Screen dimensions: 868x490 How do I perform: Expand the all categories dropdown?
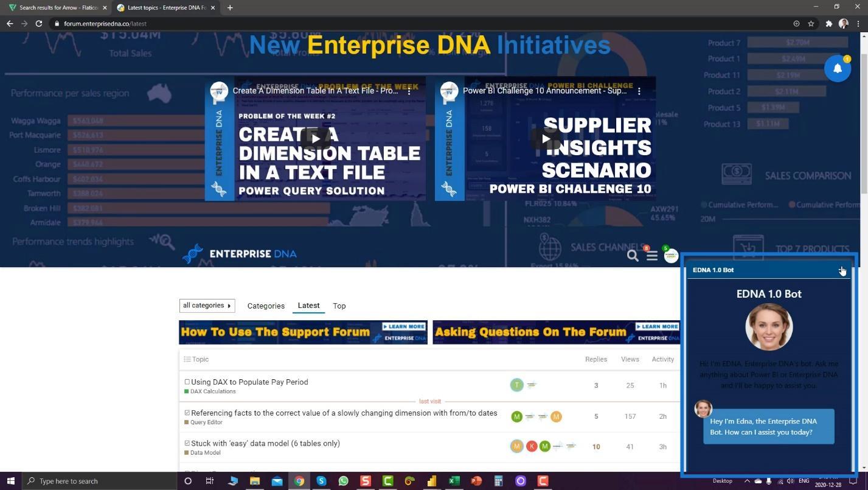pos(207,306)
